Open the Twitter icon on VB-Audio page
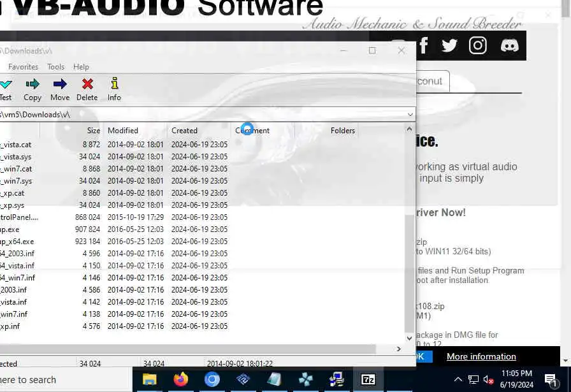 click(449, 45)
